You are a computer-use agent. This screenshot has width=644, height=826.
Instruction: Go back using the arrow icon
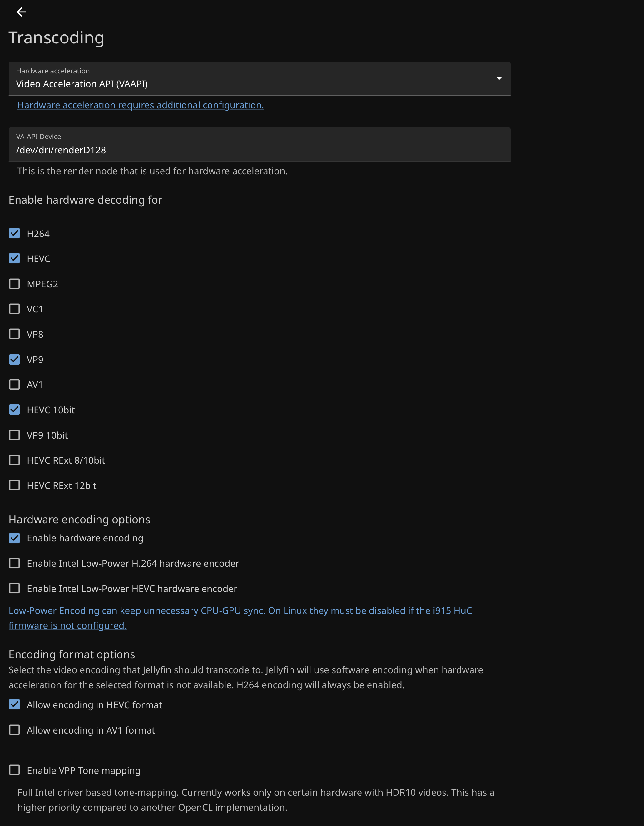(21, 12)
